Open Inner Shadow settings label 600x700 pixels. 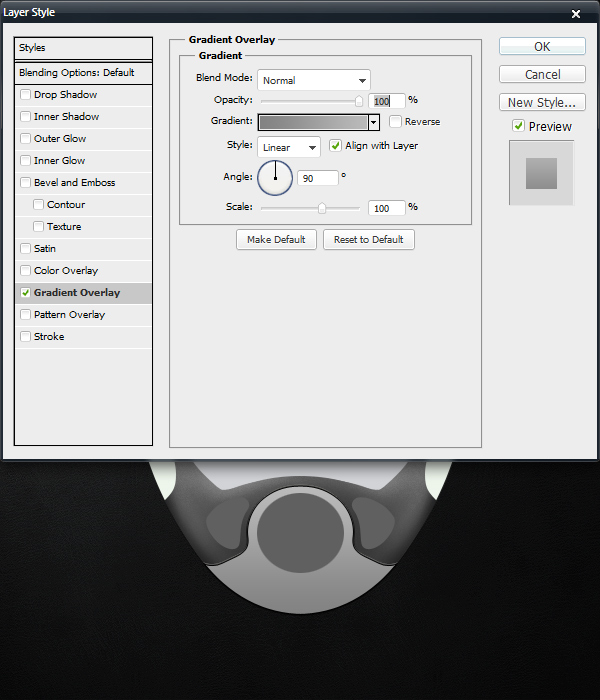coord(67,117)
